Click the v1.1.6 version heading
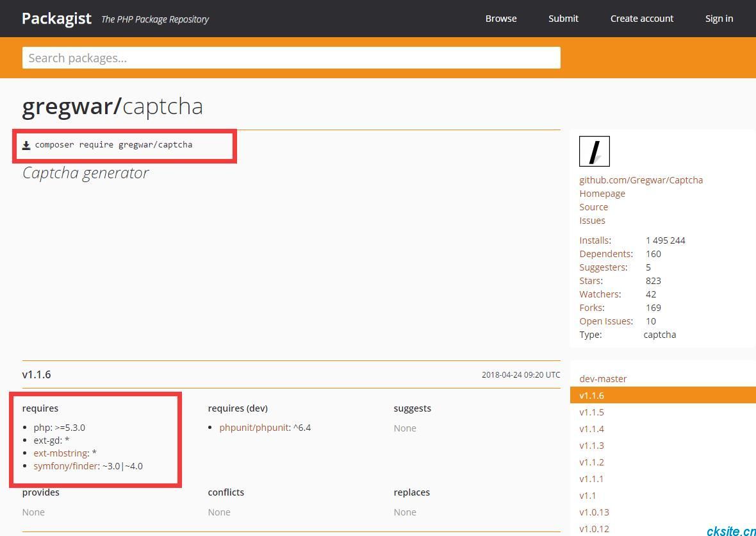This screenshot has height=536, width=756. tap(37, 374)
